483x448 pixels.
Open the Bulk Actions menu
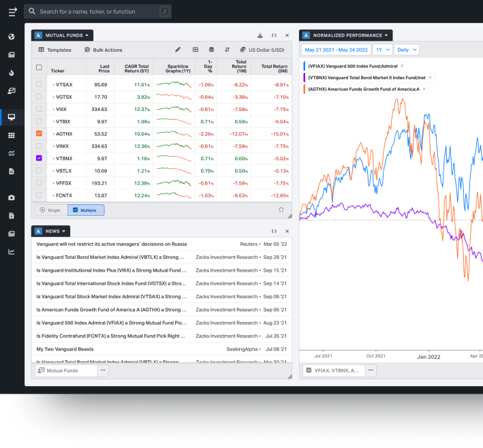(104, 50)
